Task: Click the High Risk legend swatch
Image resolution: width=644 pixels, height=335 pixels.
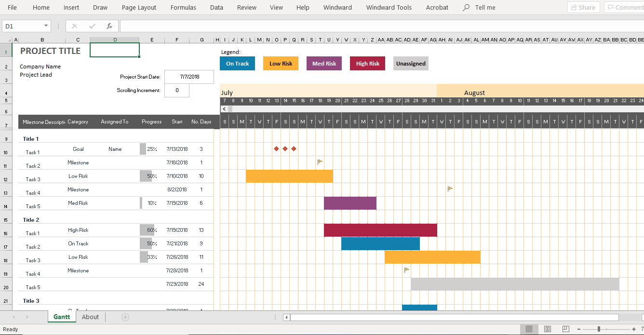Action: (x=367, y=64)
